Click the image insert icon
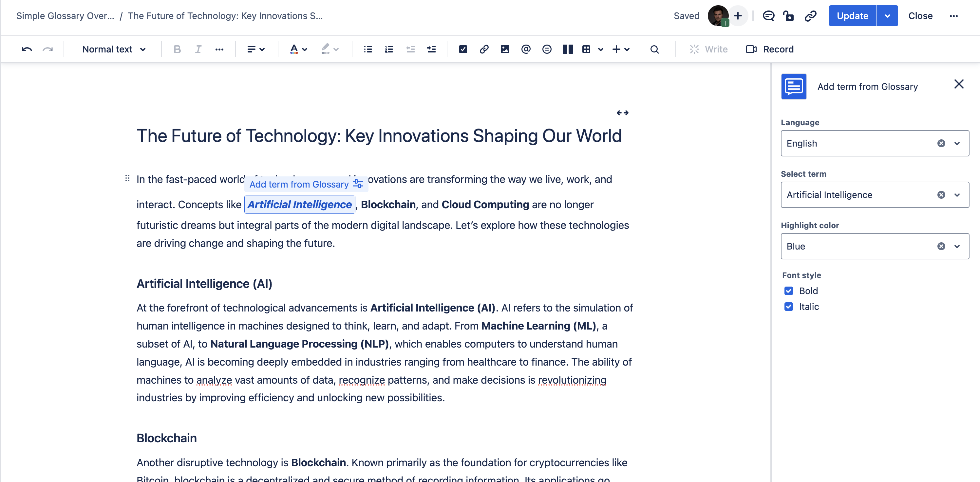980x482 pixels. click(x=505, y=49)
